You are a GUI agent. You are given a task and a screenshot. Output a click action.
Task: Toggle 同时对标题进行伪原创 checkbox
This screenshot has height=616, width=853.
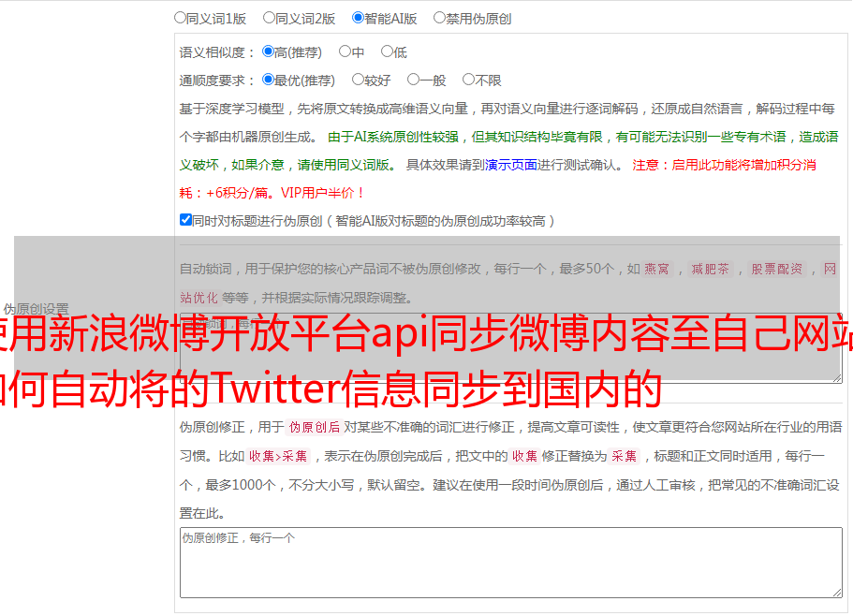click(x=185, y=220)
